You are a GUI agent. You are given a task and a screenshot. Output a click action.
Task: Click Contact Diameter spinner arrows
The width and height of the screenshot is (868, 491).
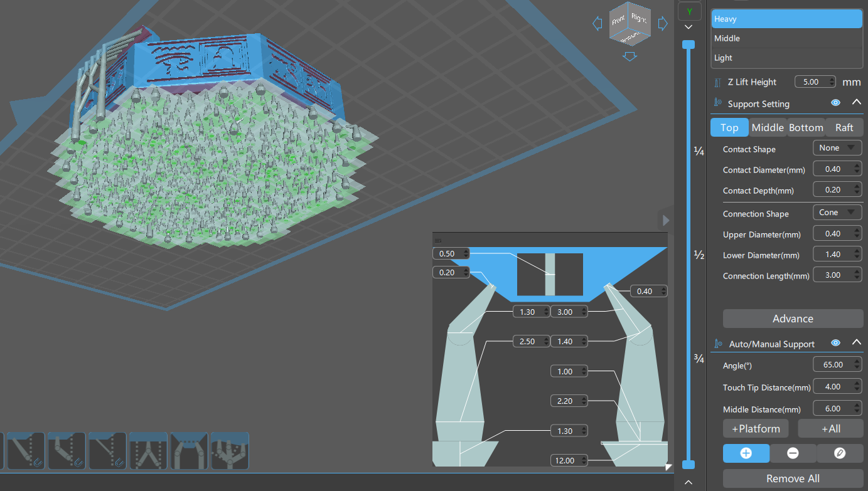click(857, 169)
